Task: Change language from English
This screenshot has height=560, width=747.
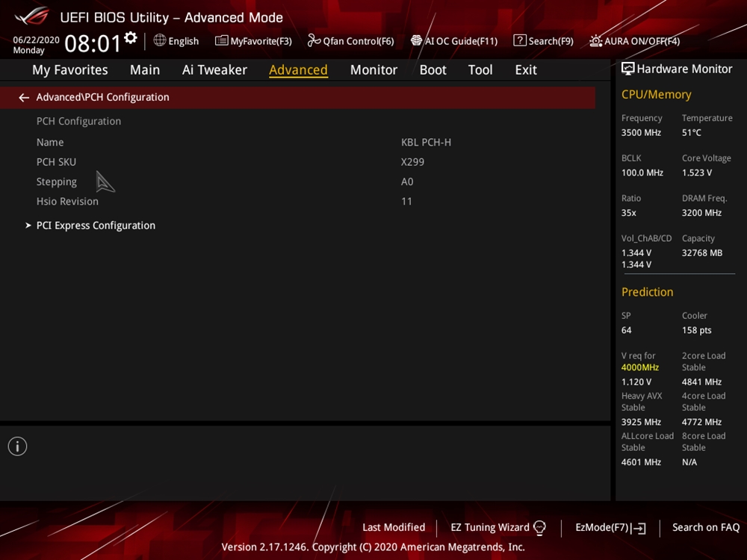Action: point(184,41)
